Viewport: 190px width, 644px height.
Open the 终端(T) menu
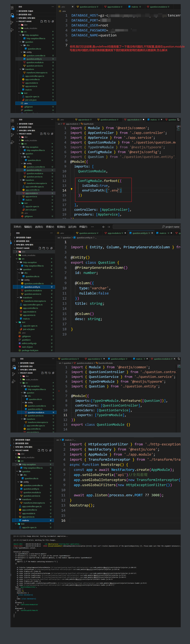pyautogui.click(x=83, y=227)
